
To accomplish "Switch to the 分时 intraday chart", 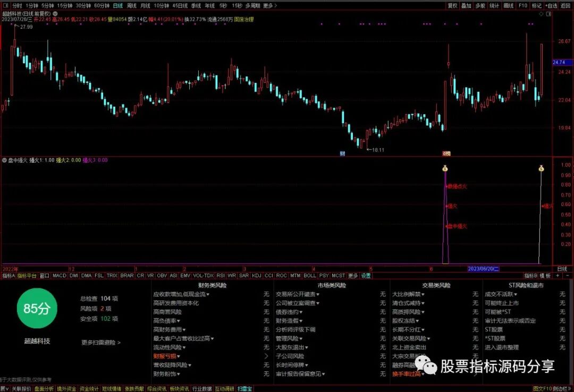I will pyautogui.click(x=17, y=5).
